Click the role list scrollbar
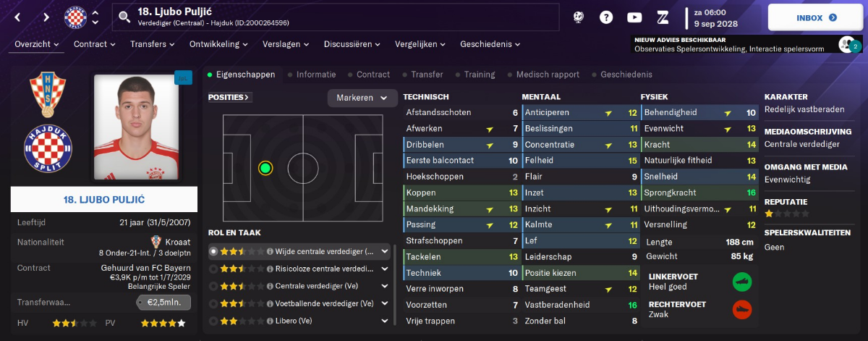The image size is (868, 341). tap(395, 285)
